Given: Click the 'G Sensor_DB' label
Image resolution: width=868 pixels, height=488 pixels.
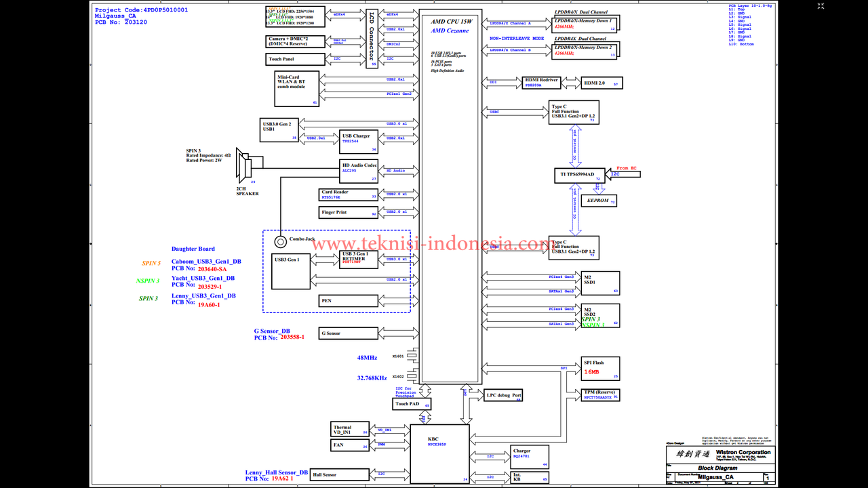Looking at the screenshot, I should 272,331.
